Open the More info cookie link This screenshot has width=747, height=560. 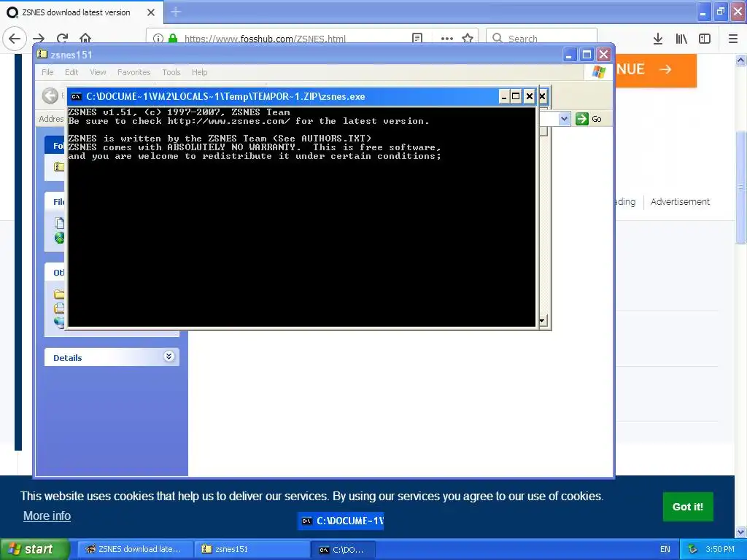47,516
